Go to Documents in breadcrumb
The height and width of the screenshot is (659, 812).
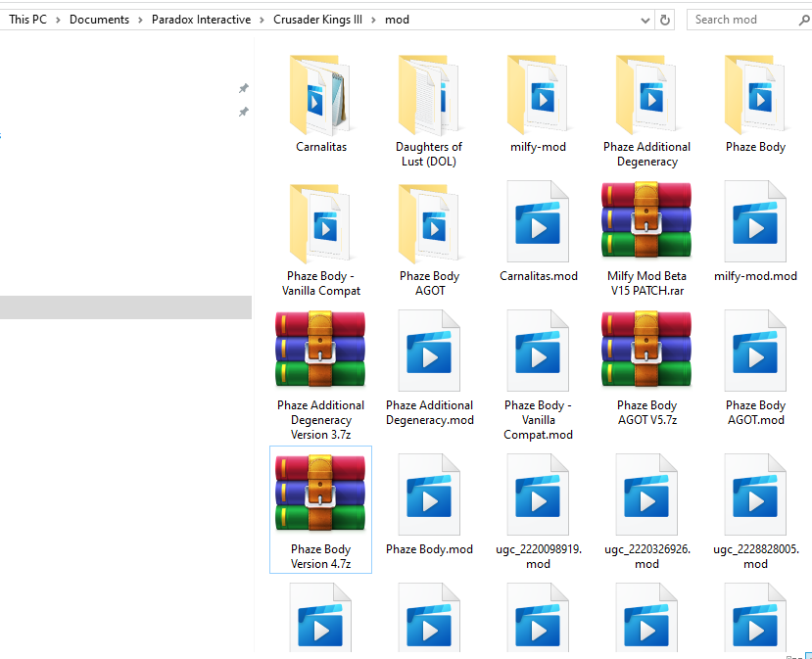point(100,20)
